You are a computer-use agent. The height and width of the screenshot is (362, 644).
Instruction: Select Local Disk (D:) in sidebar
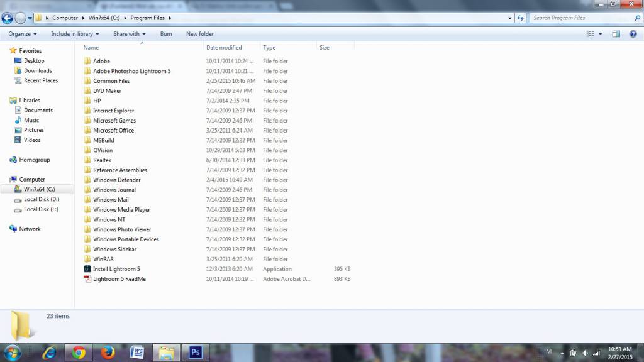[x=41, y=199]
